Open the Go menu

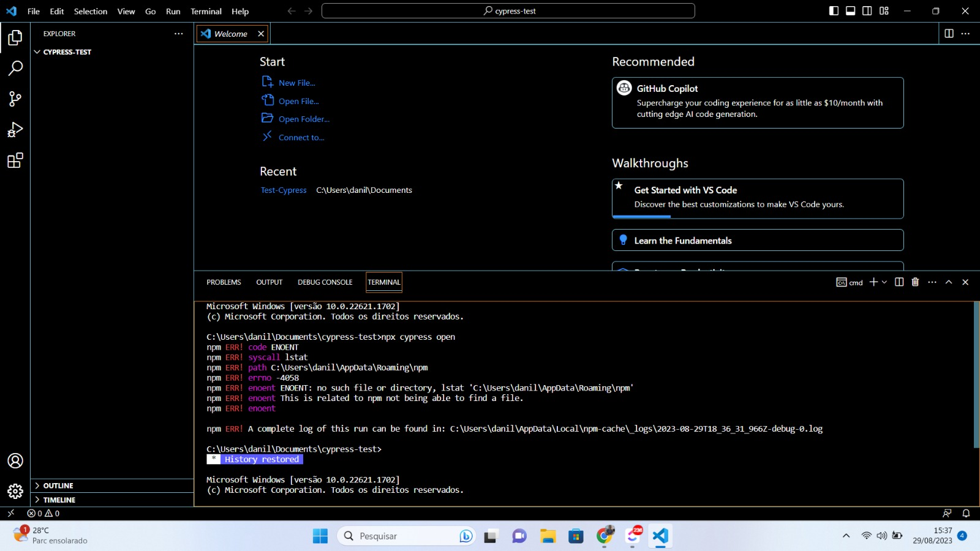(151, 11)
